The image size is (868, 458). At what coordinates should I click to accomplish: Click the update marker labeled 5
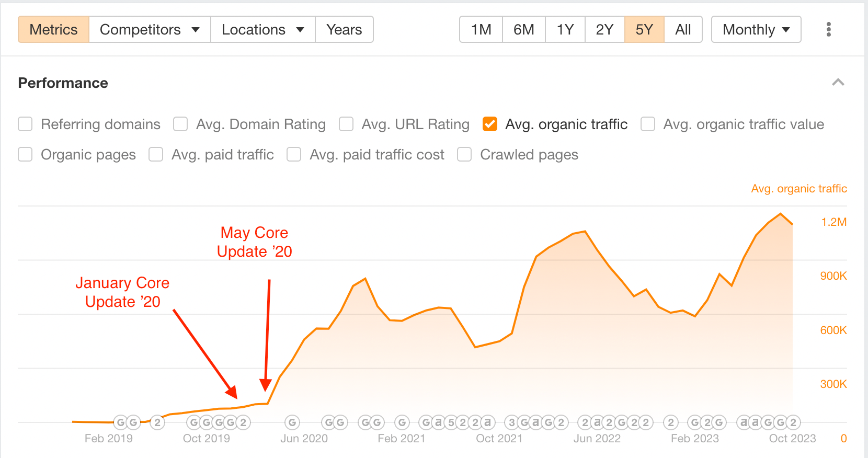[x=451, y=422]
